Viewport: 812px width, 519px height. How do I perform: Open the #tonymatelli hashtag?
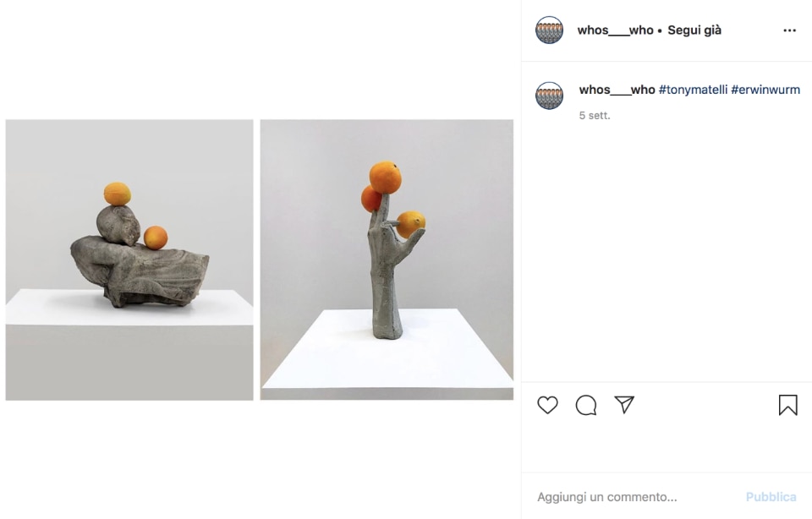tap(693, 90)
